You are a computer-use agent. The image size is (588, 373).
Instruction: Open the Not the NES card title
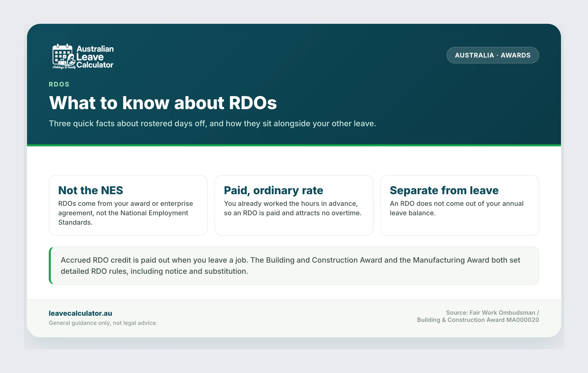coord(91,190)
